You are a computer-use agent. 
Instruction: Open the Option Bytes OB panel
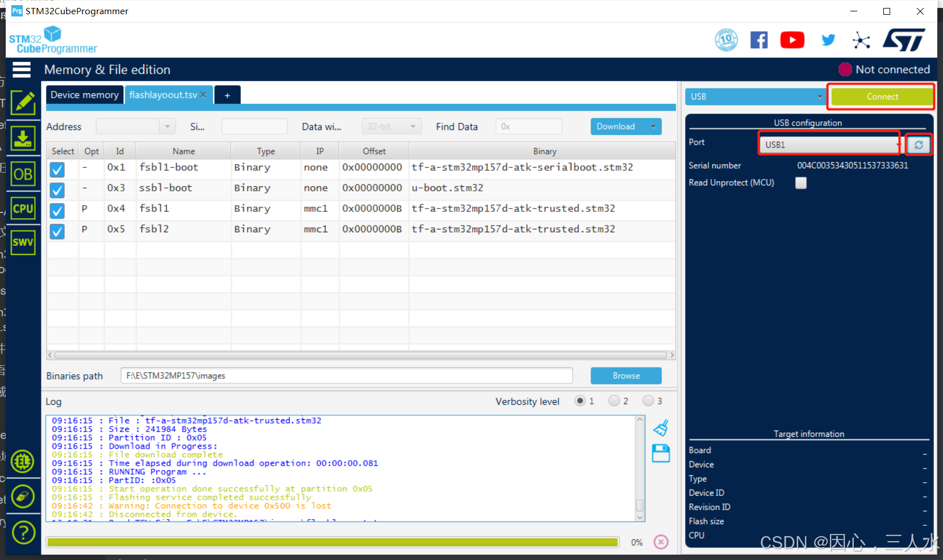[23, 174]
